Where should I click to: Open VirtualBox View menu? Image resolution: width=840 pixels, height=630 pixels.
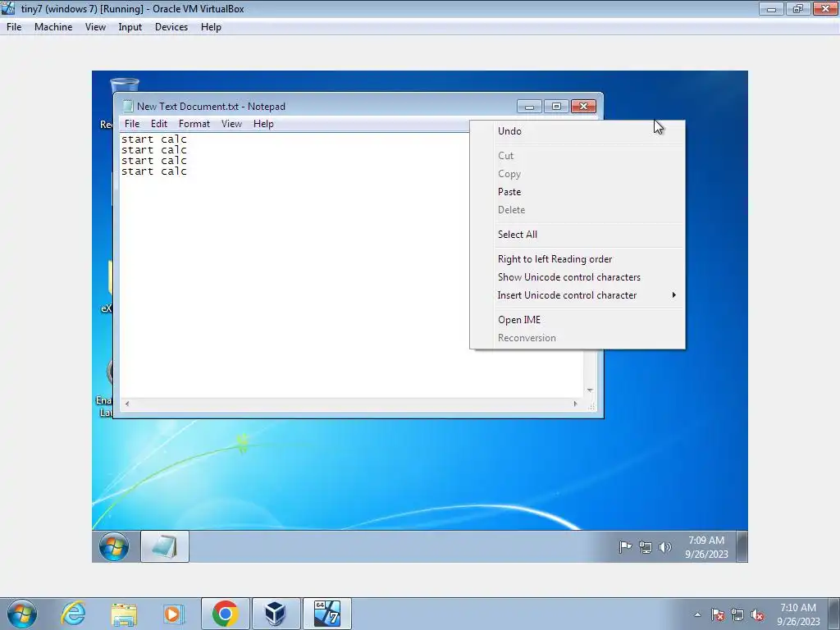coord(95,27)
